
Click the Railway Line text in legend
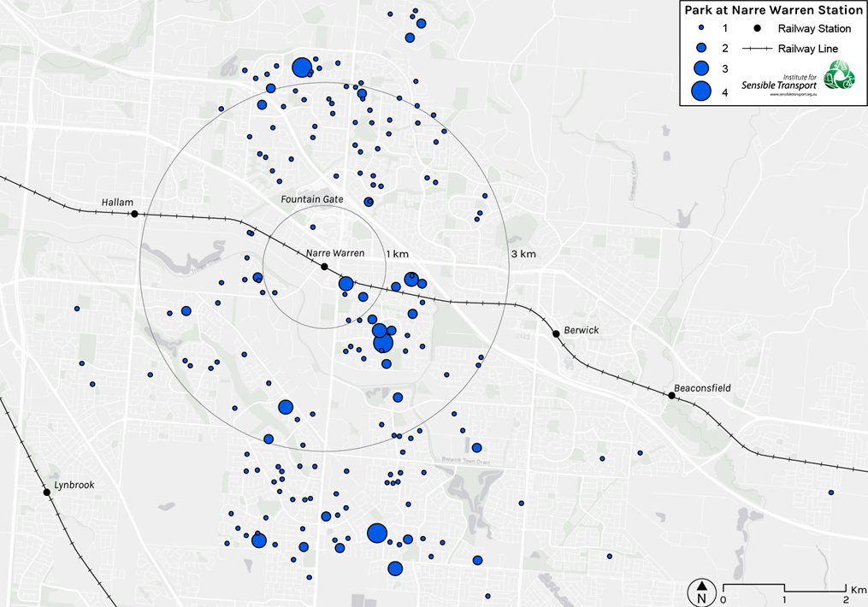808,50
